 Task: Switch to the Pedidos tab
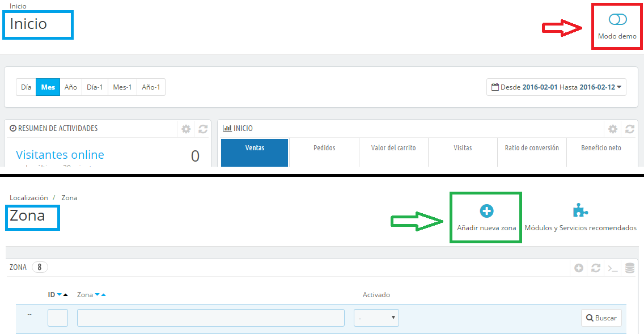[324, 153]
